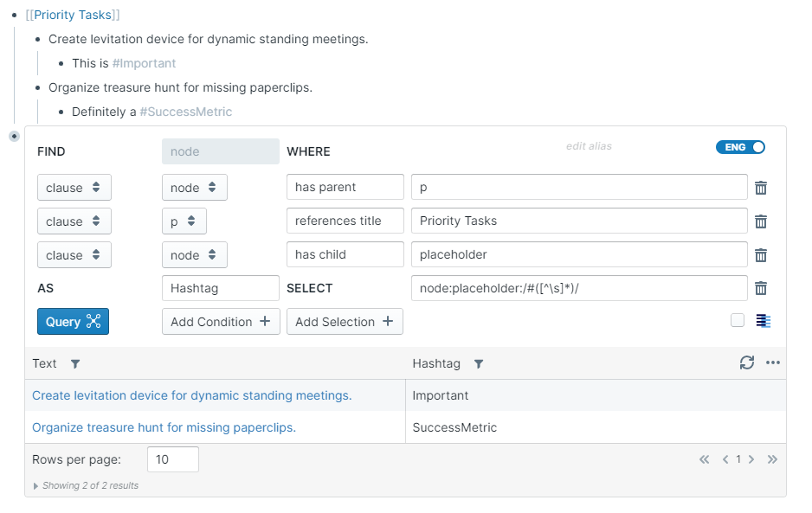Go to the last results page
Viewport: 812px width, 513px height.
coord(772,459)
